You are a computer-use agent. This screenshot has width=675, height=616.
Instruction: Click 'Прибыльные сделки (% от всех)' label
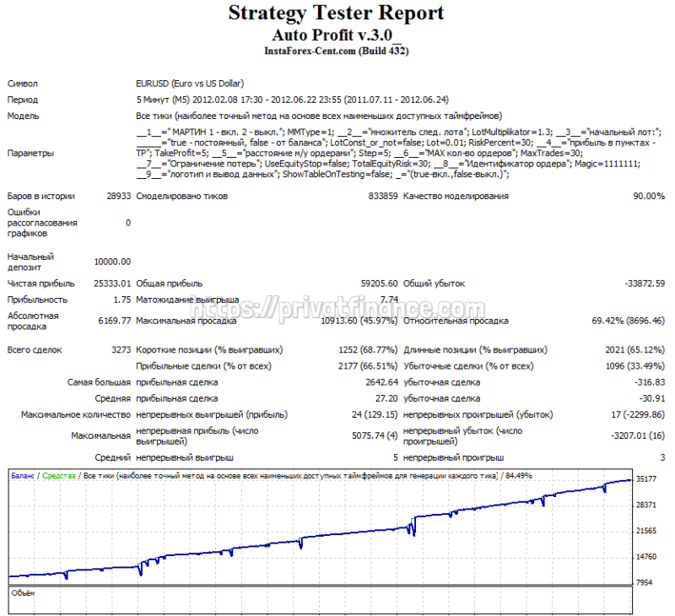(x=203, y=366)
